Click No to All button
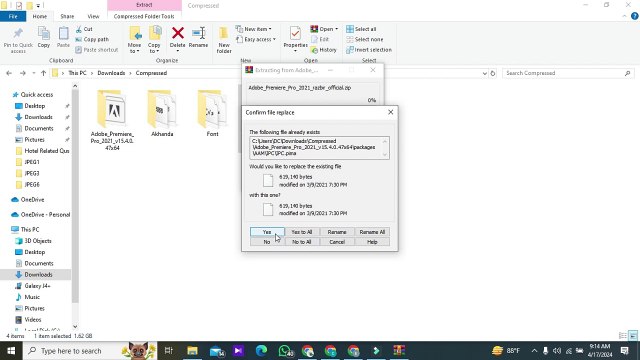The height and width of the screenshot is (360, 640). 302,242
